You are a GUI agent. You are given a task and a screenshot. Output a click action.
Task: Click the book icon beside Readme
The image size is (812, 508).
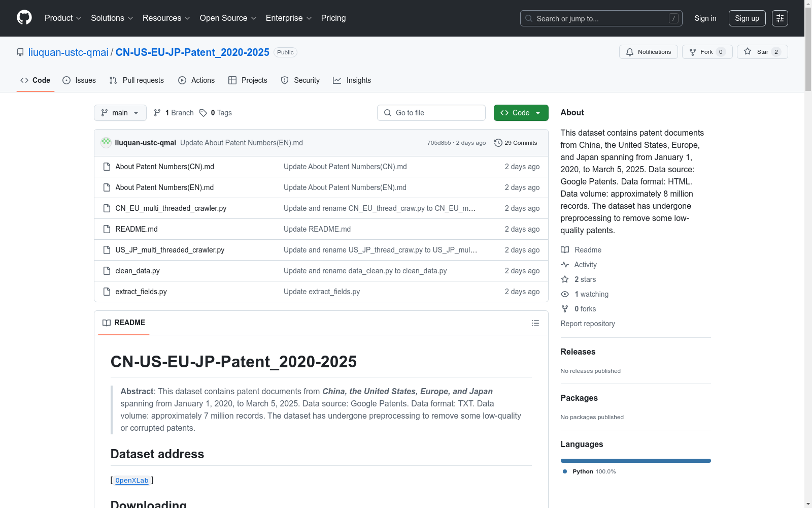[x=565, y=250]
